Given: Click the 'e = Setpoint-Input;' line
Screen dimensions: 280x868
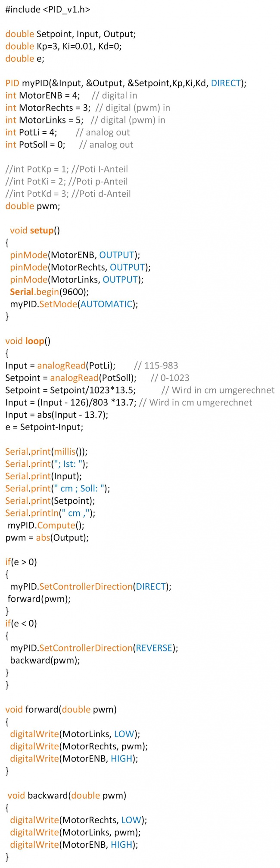Looking at the screenshot, I should pyautogui.click(x=44, y=427).
